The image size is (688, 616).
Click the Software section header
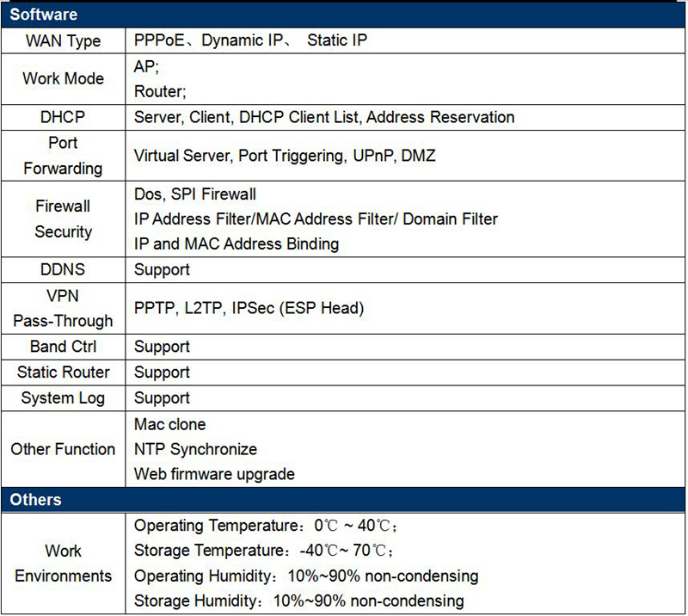pos(44,15)
